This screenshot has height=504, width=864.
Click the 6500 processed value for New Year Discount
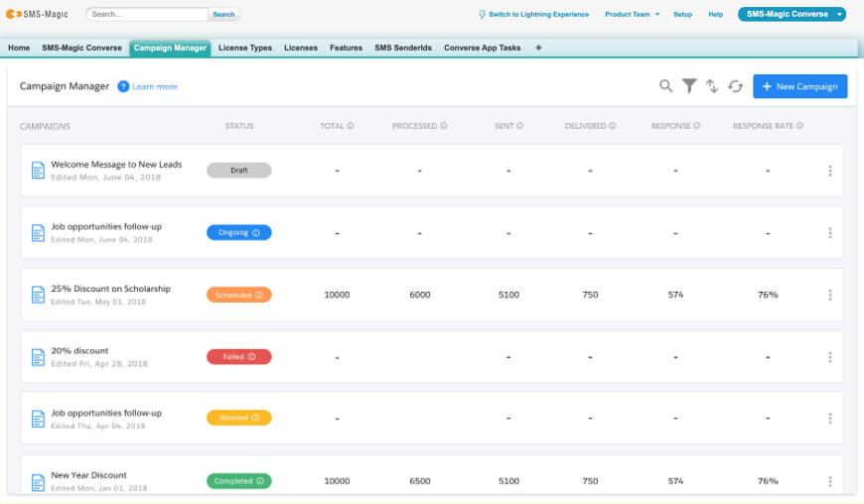pyautogui.click(x=420, y=481)
